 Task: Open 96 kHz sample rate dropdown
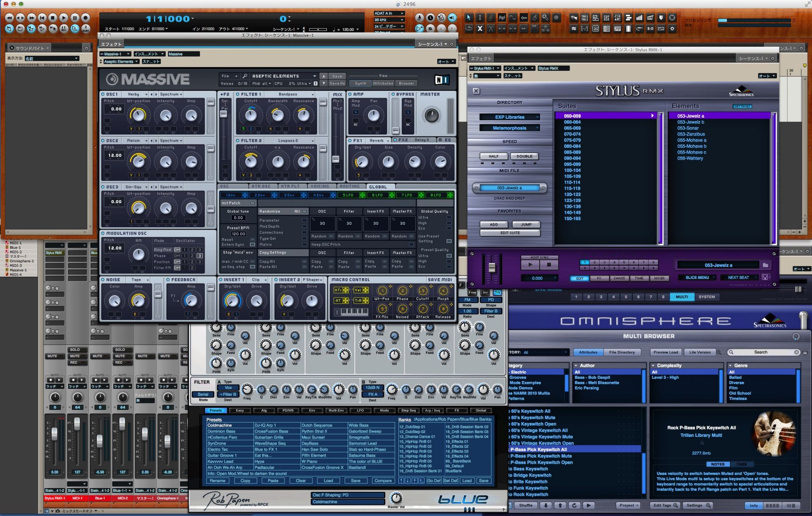tap(389, 20)
